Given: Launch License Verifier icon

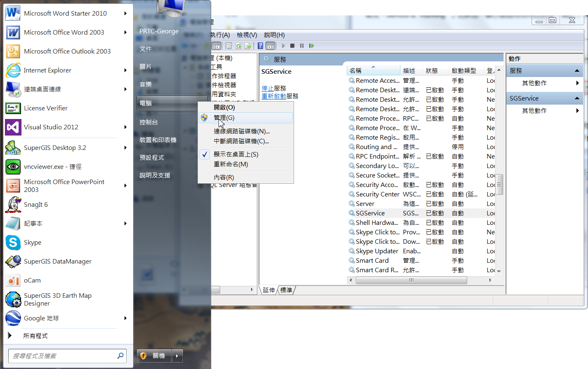Looking at the screenshot, I should (x=13, y=108).
